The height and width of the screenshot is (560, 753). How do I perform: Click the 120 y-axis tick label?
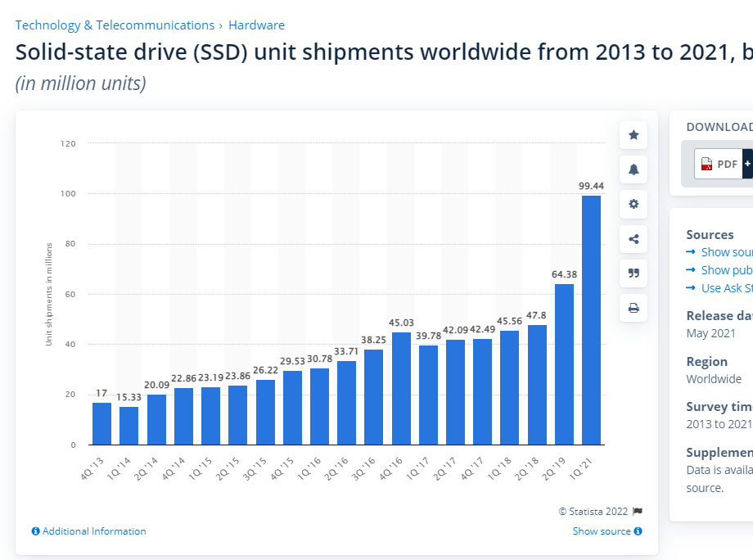[x=68, y=143]
